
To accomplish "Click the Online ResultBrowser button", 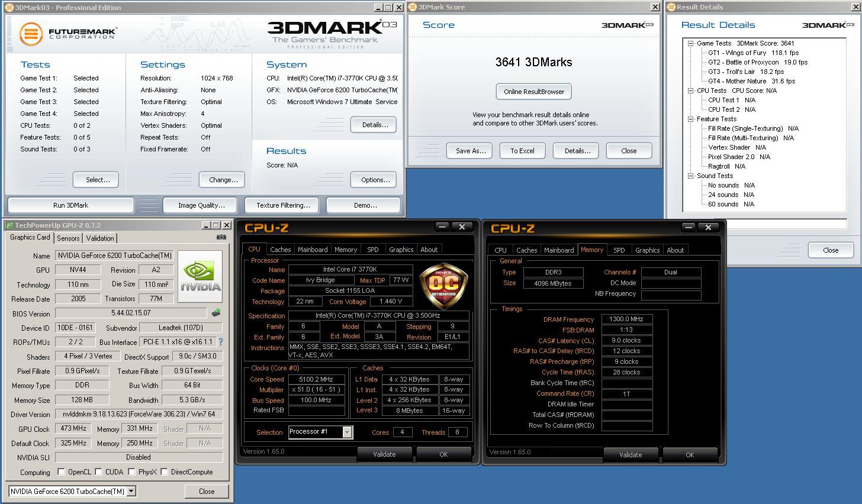I will click(534, 92).
